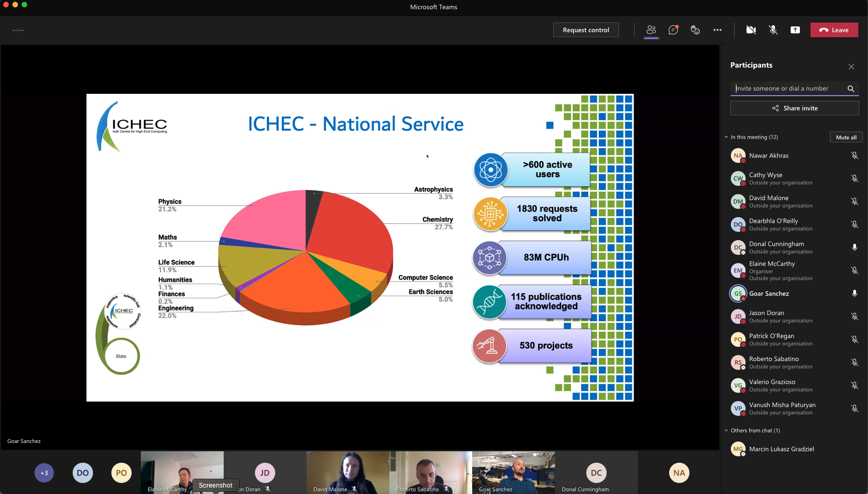
Task: Click '115 publications acknowledged' slide card
Action: [x=532, y=302]
